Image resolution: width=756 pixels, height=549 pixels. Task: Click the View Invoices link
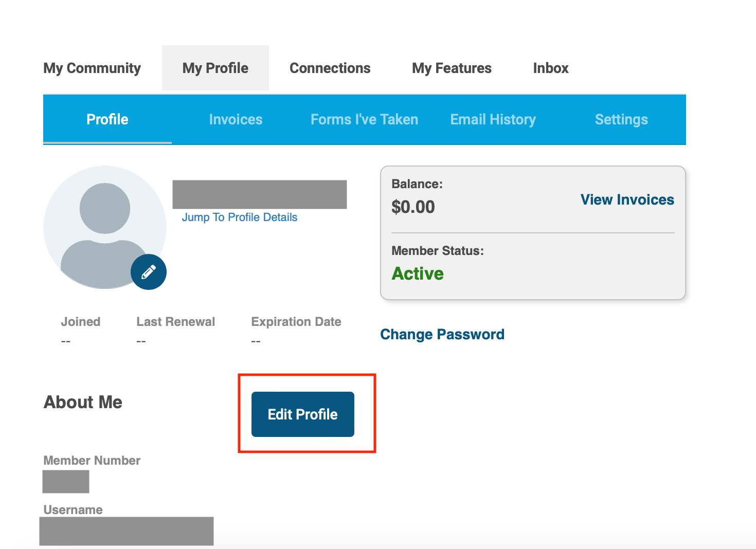[627, 199]
